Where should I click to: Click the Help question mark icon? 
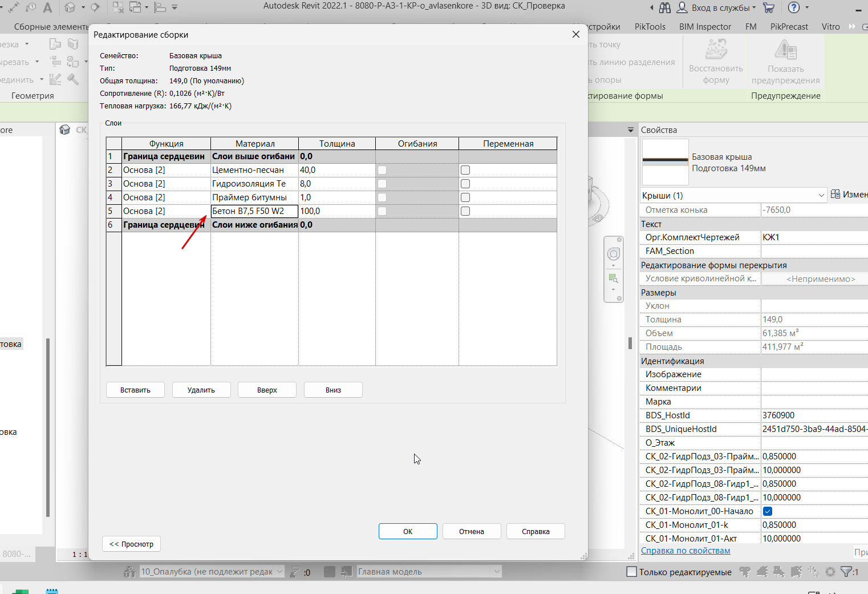click(794, 7)
